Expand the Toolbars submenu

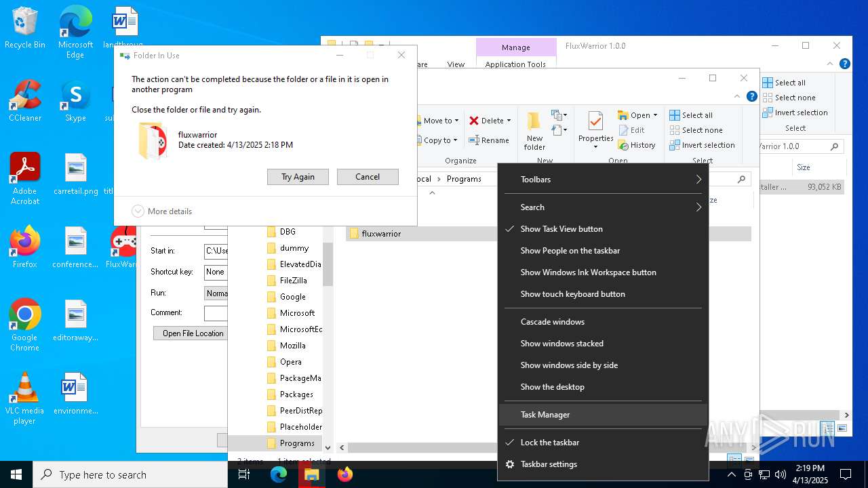pyautogui.click(x=603, y=180)
